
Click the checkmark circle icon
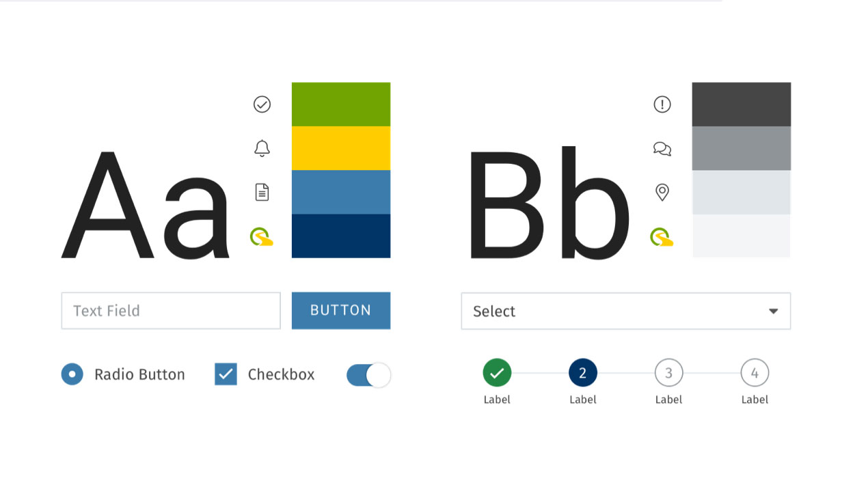[262, 104]
